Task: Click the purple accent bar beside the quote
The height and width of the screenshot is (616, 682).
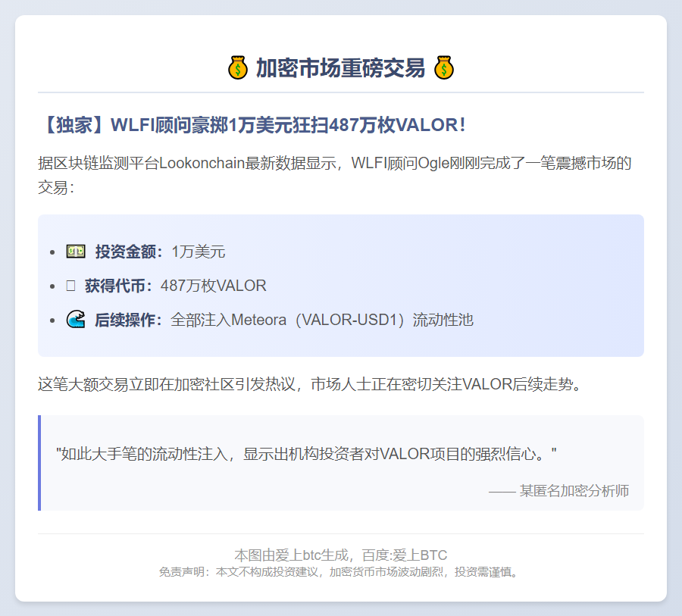Action: (39, 462)
